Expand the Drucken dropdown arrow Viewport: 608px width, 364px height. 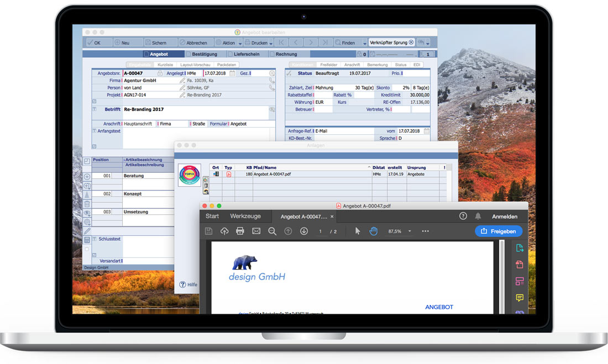pos(271,43)
